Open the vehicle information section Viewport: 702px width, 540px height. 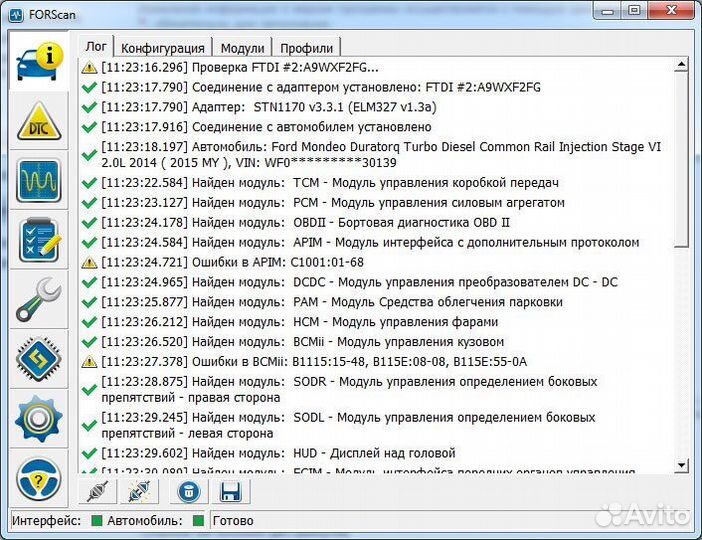pos(39,61)
